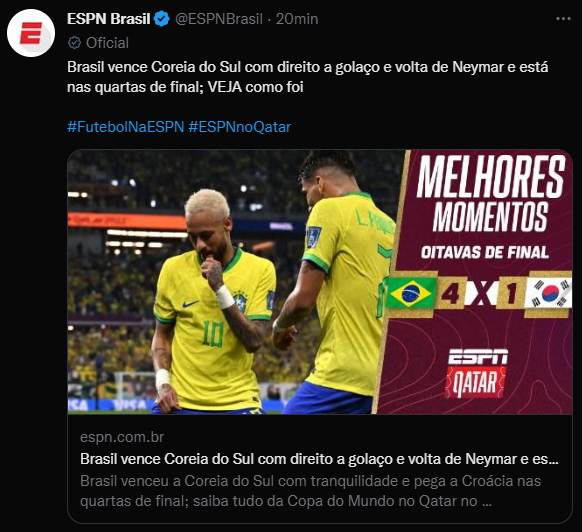The image size is (582, 532).
Task: Click the 4 x 1 score graphic
Action: click(x=481, y=293)
